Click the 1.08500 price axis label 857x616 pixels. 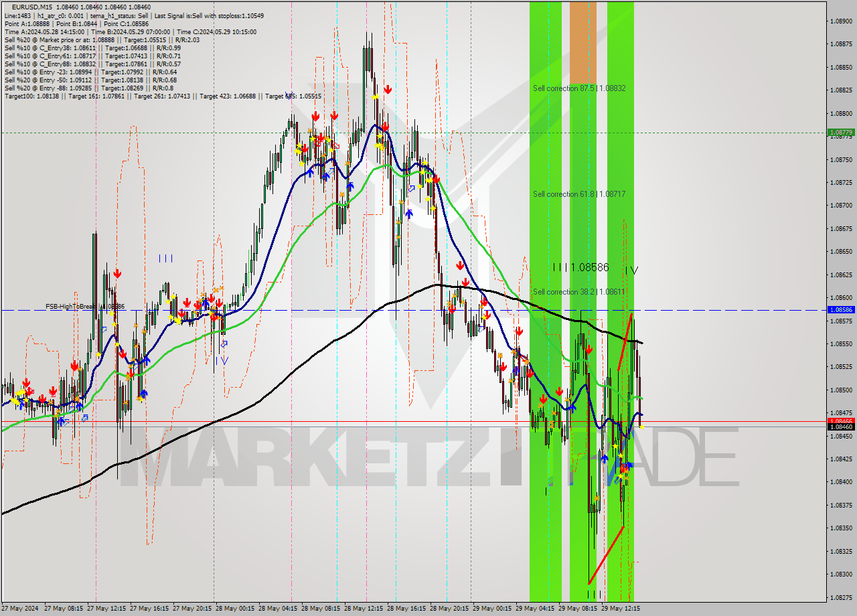pos(840,390)
